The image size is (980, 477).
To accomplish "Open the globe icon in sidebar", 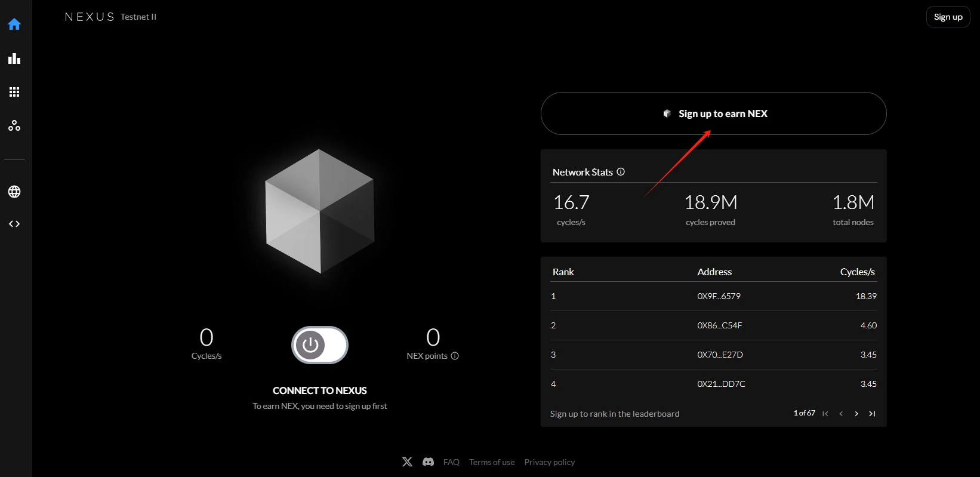I will tap(14, 192).
